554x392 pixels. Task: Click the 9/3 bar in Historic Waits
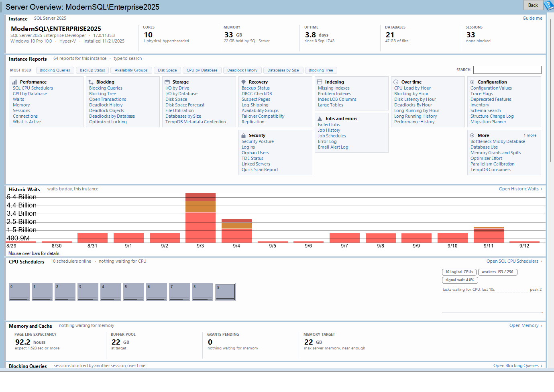[x=200, y=218]
